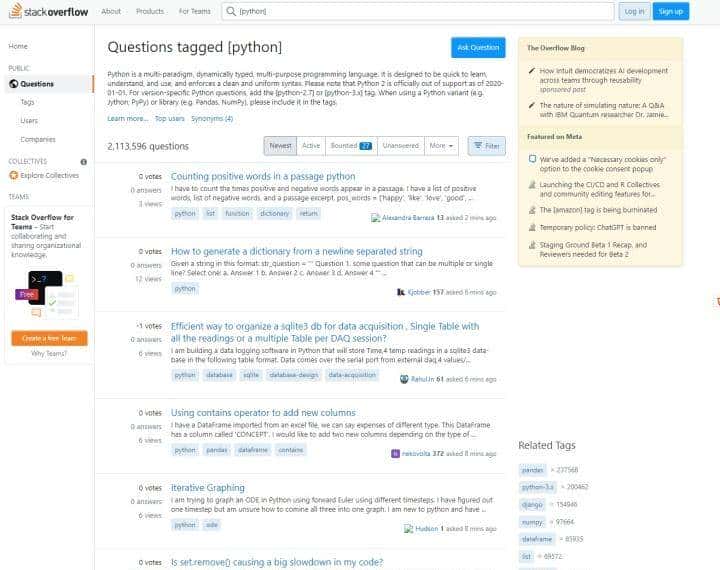Viewport: 720px width, 570px height.
Task: Open the Why Teams? link
Action: [x=49, y=354]
